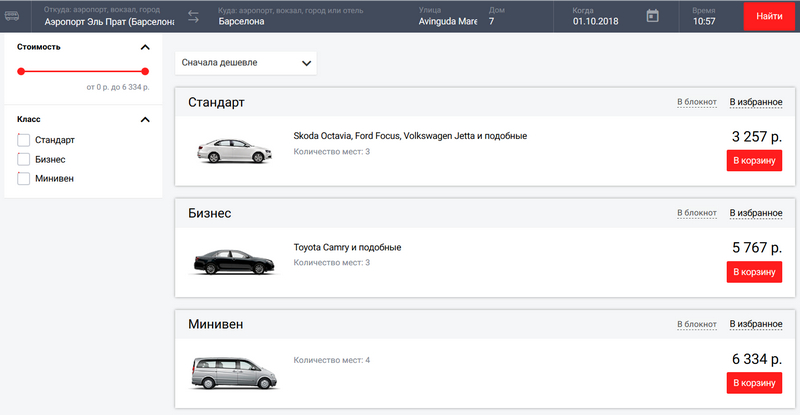
Task: Check the Минивен class checkbox
Action: coord(24,178)
